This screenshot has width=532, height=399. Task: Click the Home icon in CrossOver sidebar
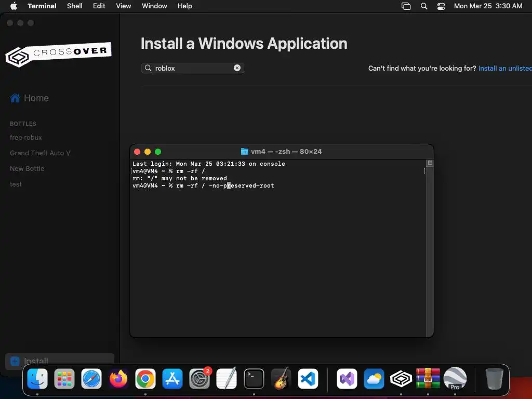click(15, 98)
